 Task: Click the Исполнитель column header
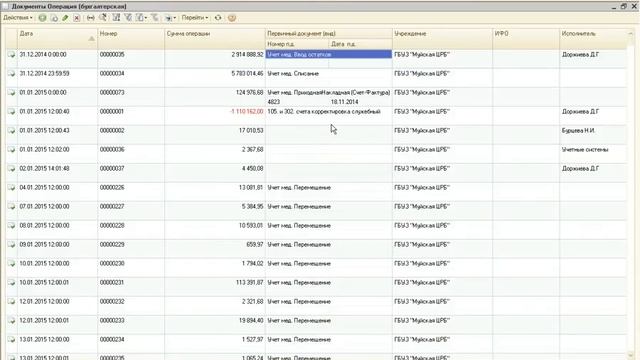(593, 38)
